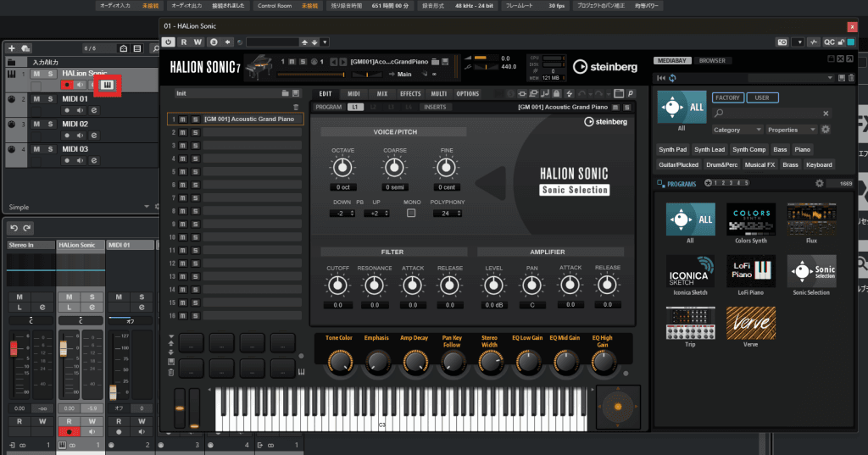Filter by Drum&Perc tag
The height and width of the screenshot is (455, 868).
(722, 164)
